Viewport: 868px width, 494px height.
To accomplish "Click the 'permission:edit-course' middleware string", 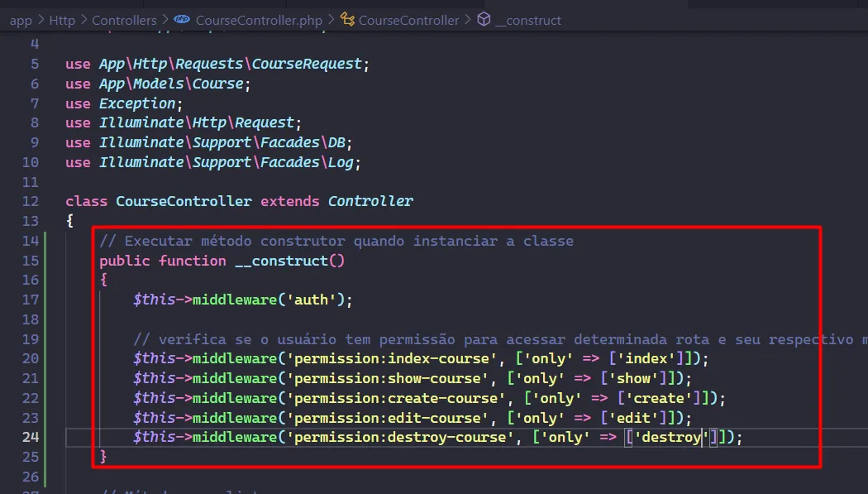I will [389, 417].
